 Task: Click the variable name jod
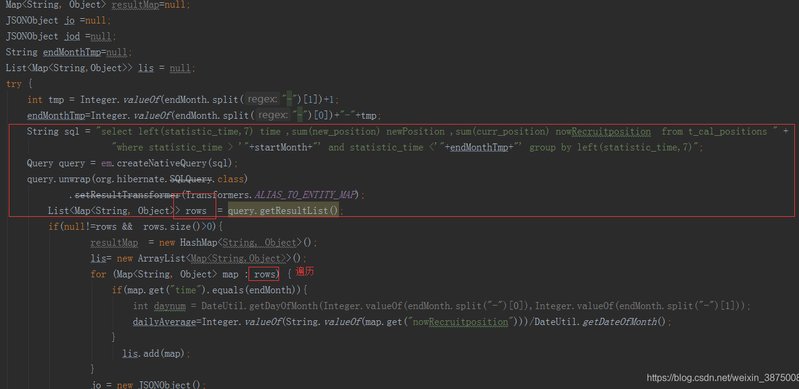click(x=72, y=37)
